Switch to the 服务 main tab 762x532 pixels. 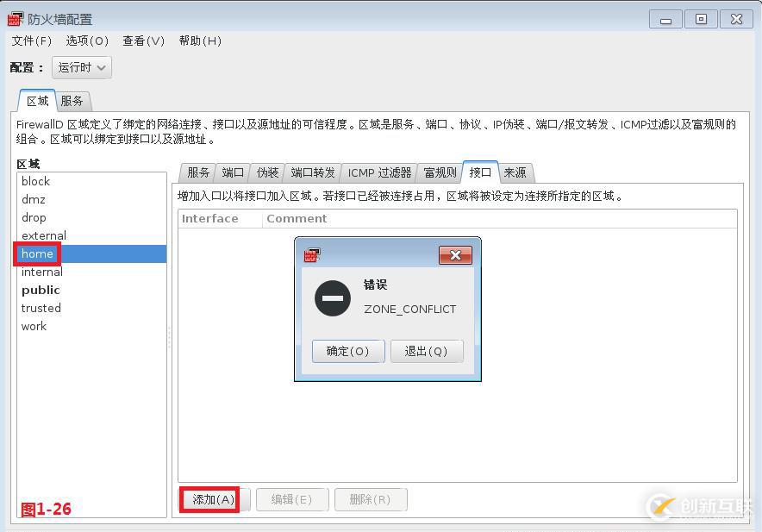pos(72,101)
